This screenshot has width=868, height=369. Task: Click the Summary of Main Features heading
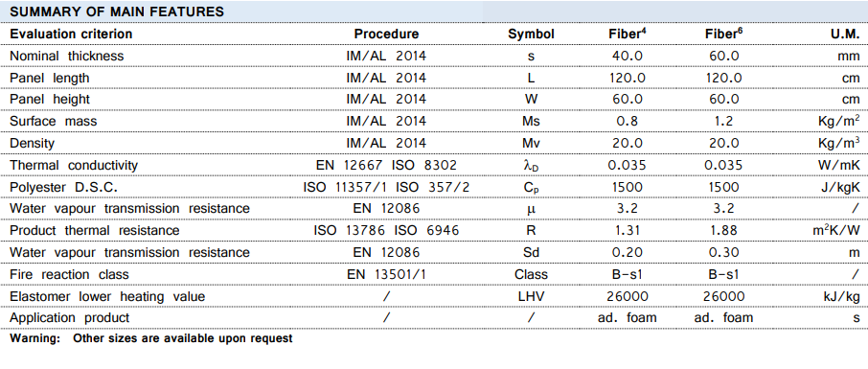(x=117, y=12)
